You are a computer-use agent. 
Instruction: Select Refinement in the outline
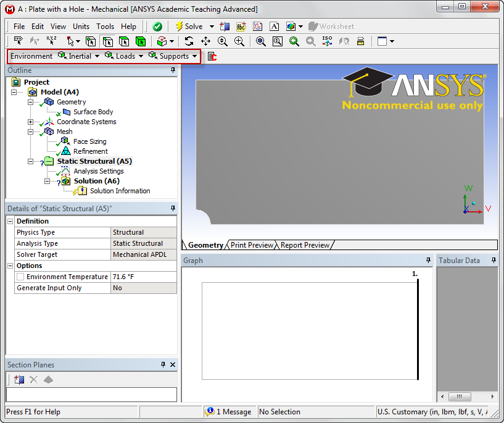[x=90, y=151]
